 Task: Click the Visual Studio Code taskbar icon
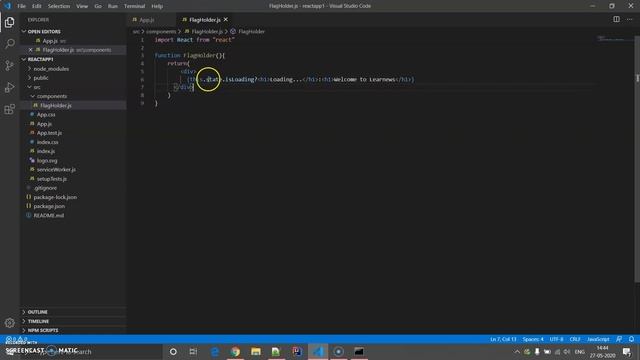[318, 351]
